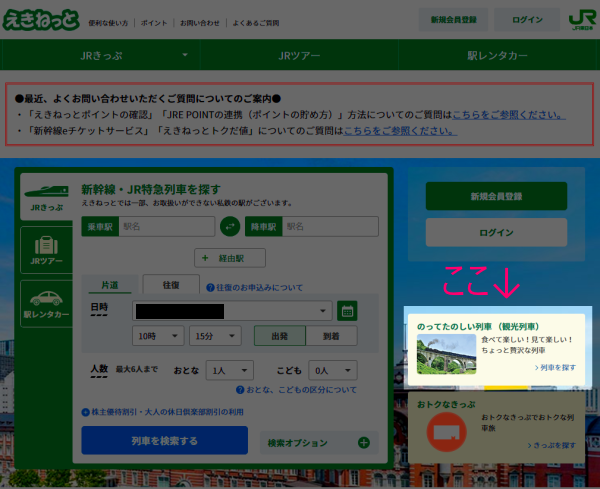Click the おトクなきっぷ ticket icon
The width and height of the screenshot is (600, 489).
[447, 432]
